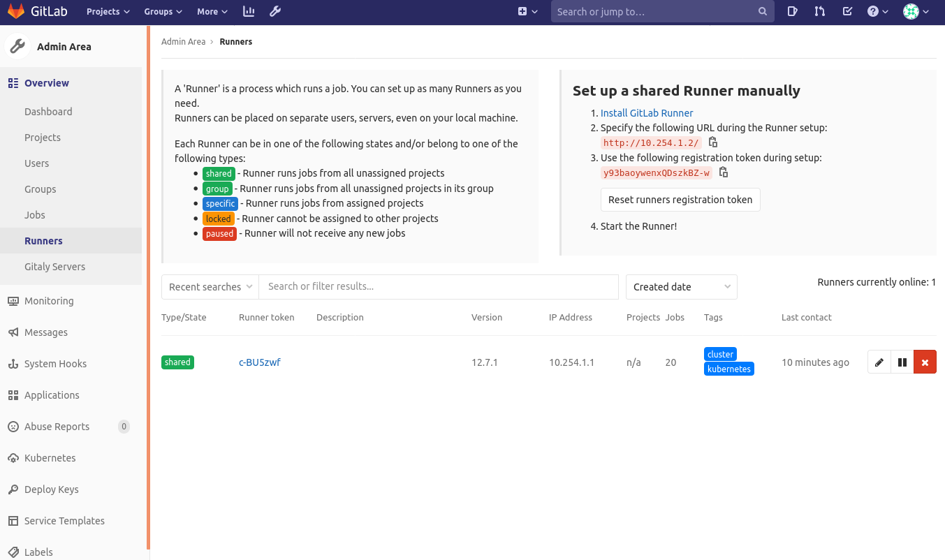Viewport: 945px width, 560px height.
Task: Expand the Projects menu in navbar
Action: tap(108, 12)
